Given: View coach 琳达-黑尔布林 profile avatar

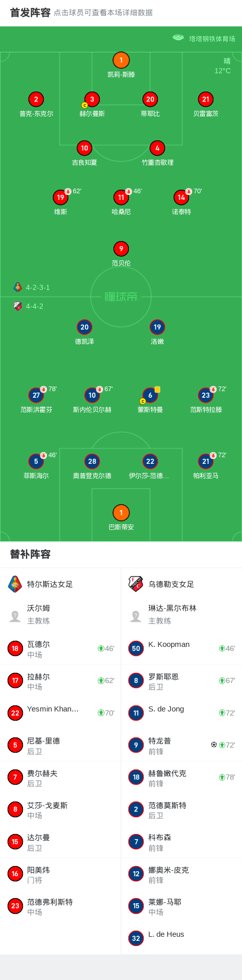Looking at the screenshot, I should coord(136,616).
